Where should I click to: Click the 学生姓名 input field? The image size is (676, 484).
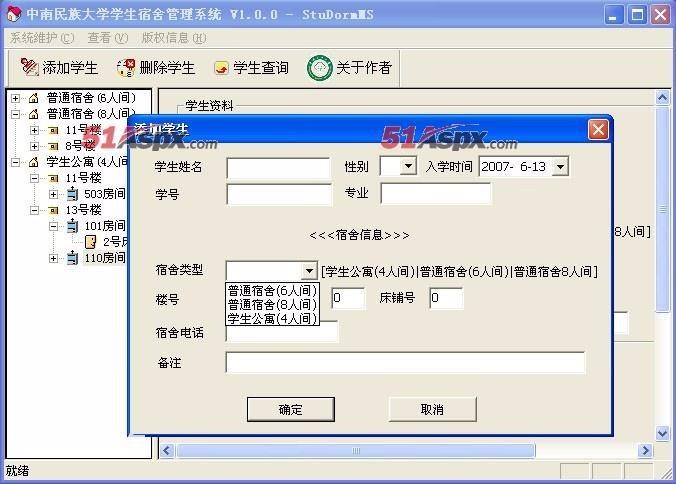click(x=279, y=168)
